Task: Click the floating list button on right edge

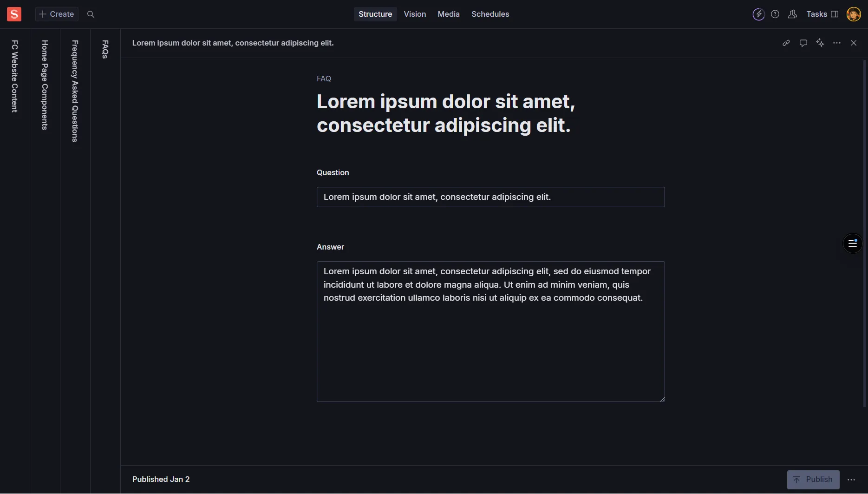Action: click(x=853, y=243)
